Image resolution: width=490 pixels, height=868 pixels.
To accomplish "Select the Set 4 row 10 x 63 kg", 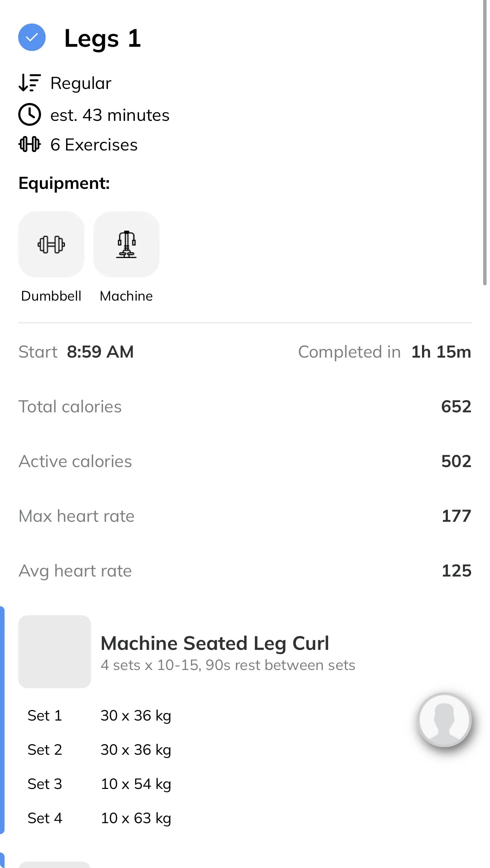I will coord(100,818).
